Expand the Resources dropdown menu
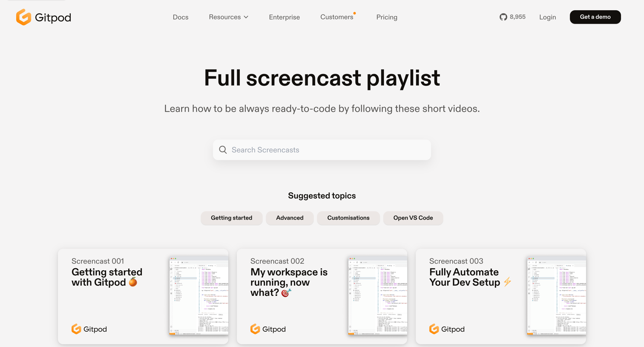 coord(228,17)
